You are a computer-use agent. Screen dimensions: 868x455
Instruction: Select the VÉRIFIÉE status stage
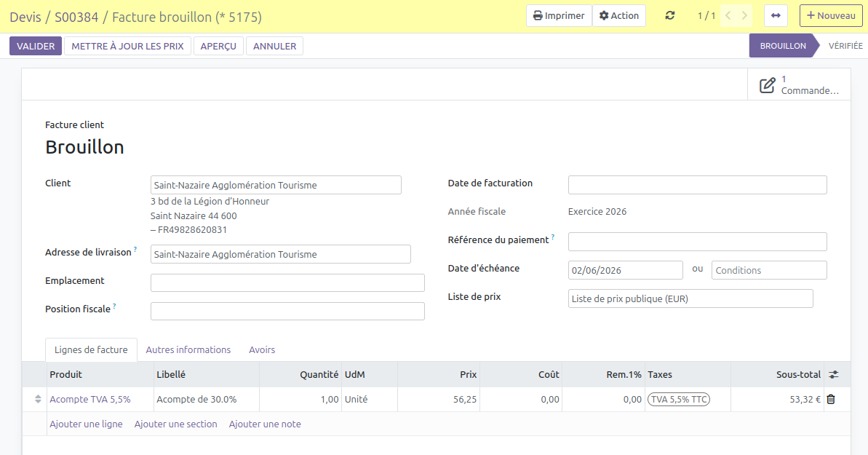(x=845, y=46)
